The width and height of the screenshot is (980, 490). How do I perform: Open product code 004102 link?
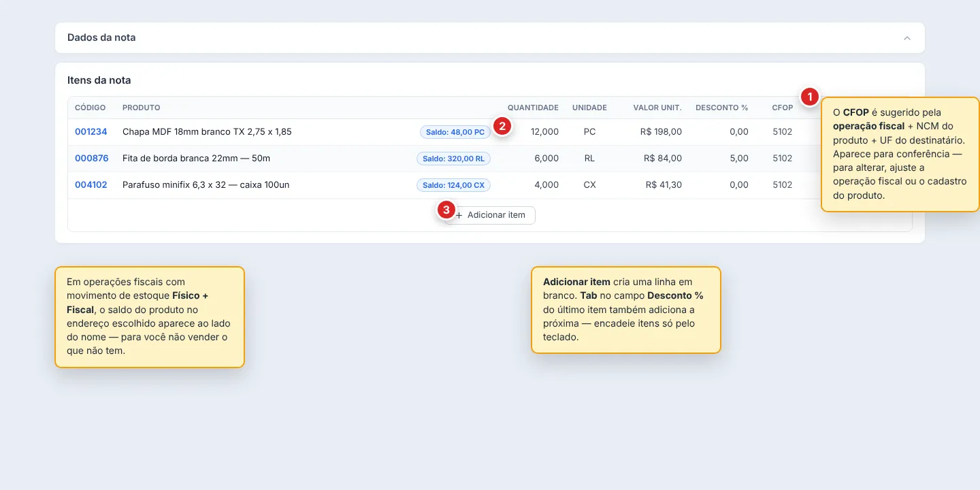point(91,185)
